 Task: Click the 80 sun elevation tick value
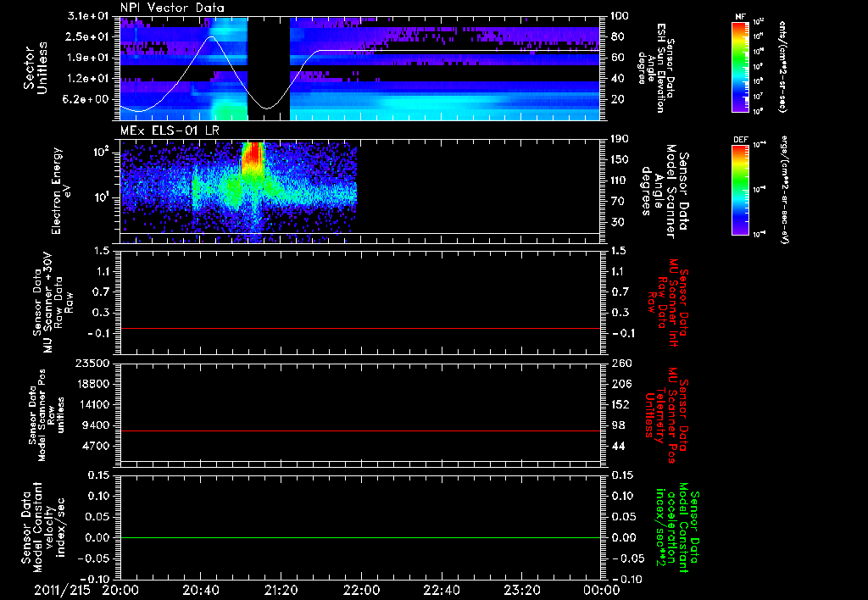pyautogui.click(x=617, y=36)
